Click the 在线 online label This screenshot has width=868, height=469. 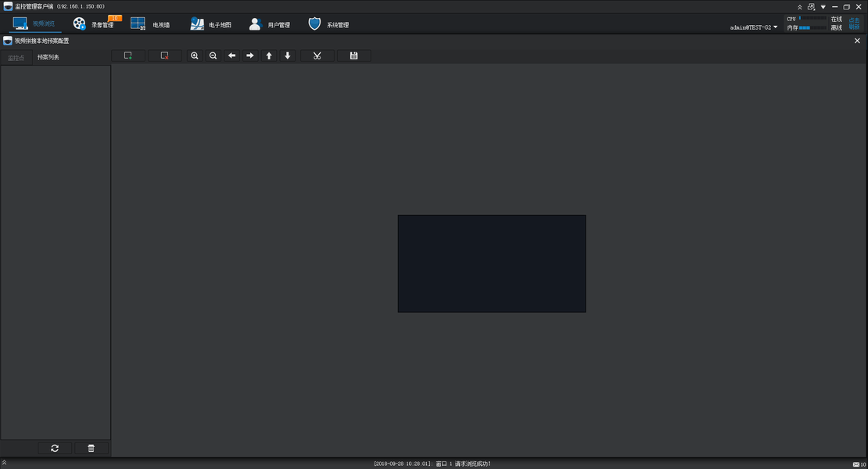pos(837,20)
